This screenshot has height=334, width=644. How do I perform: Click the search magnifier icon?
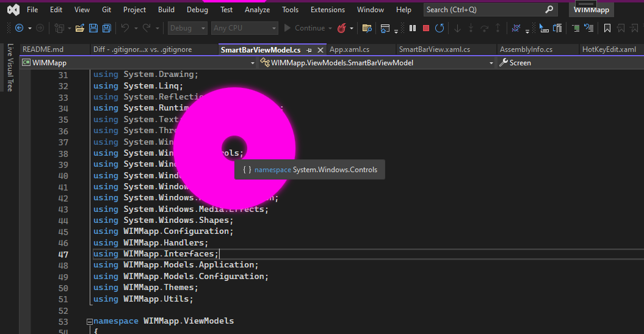click(x=549, y=9)
